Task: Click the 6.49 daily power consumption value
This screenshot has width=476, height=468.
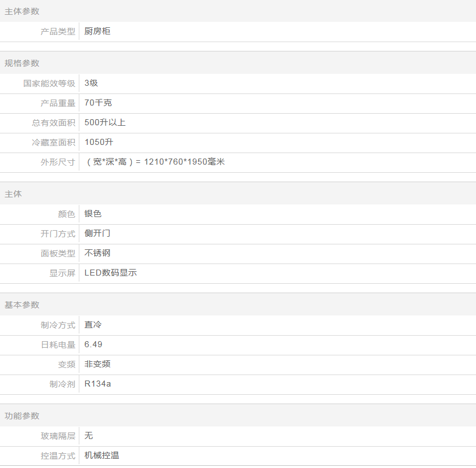Action: pyautogui.click(x=94, y=344)
